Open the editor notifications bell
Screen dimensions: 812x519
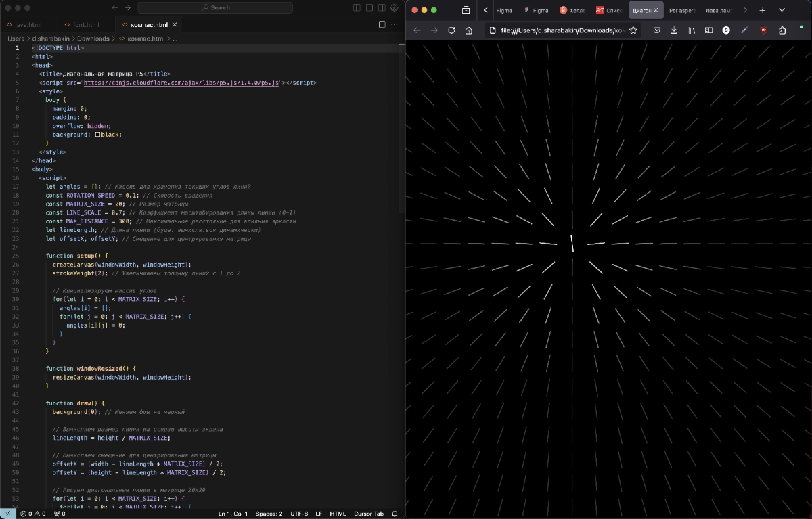point(395,514)
